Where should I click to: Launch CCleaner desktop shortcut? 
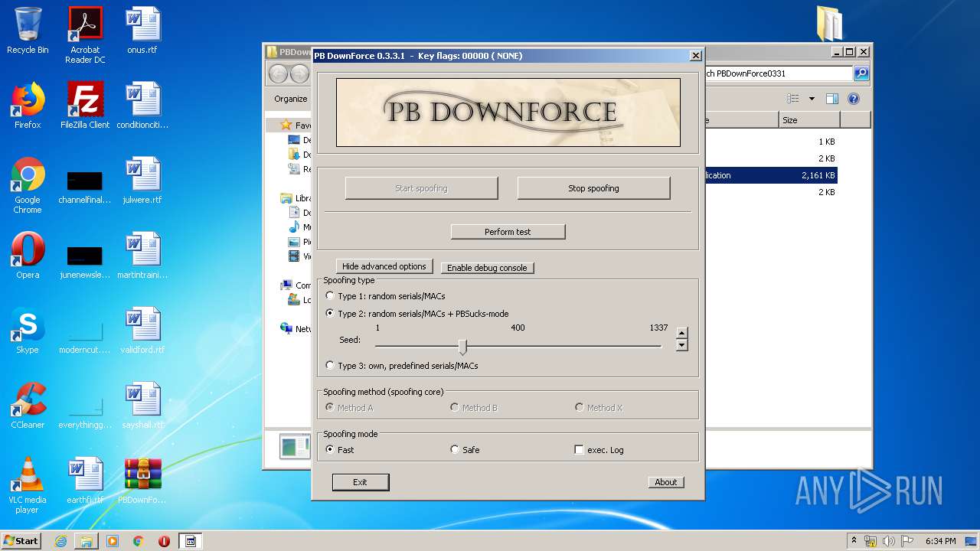[28, 406]
